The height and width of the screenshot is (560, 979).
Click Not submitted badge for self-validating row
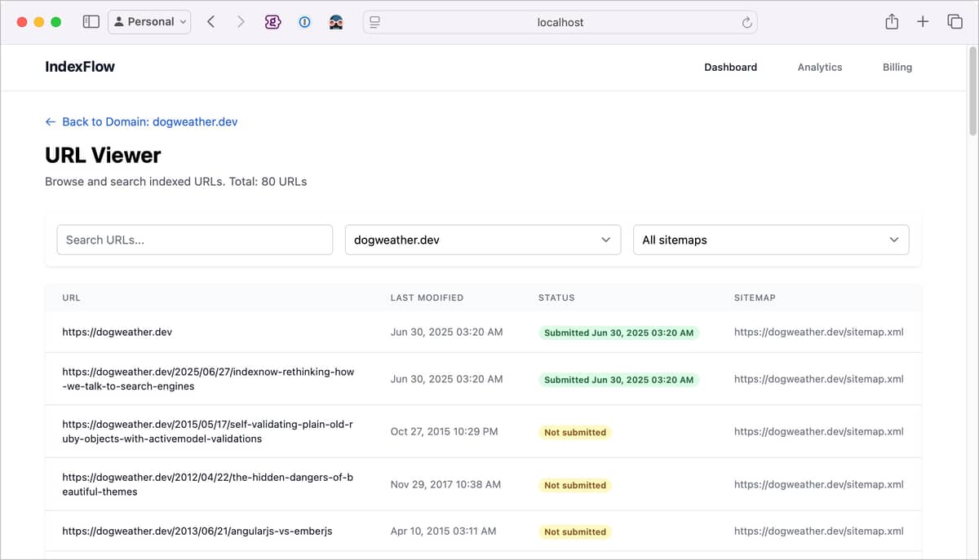coord(575,432)
